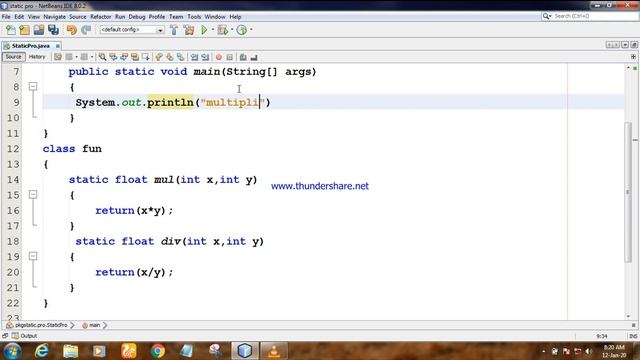Click "return(x/y);" on line 20
The width and height of the screenshot is (640, 360).
point(134,272)
